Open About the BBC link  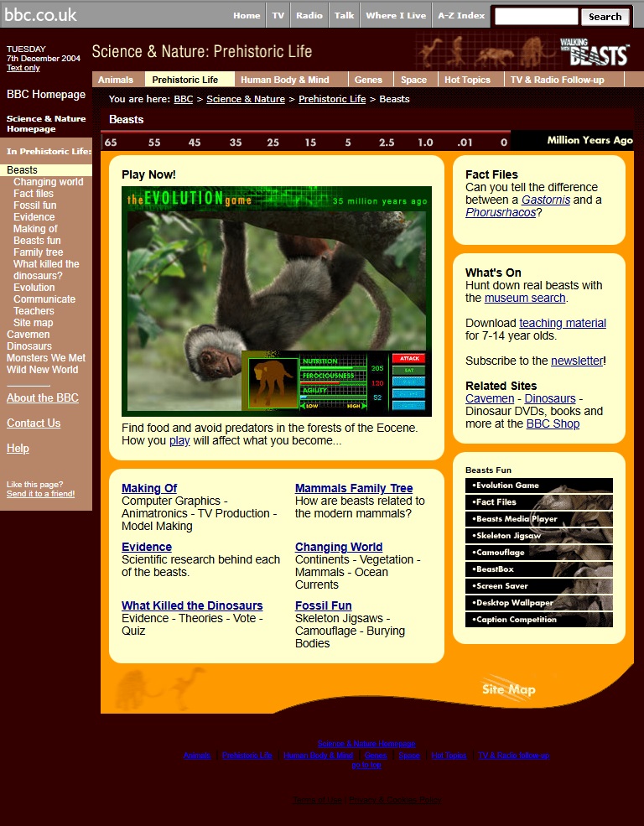pos(43,398)
